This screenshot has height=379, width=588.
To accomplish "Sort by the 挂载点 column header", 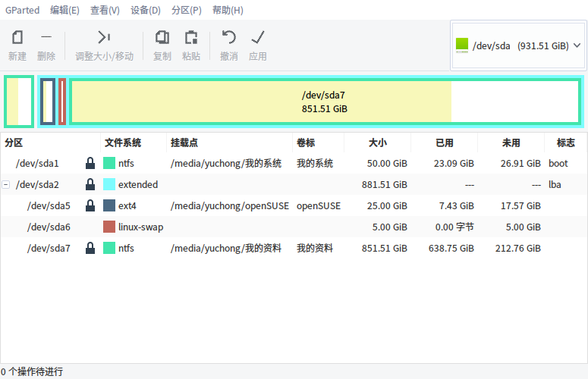I will [x=229, y=143].
